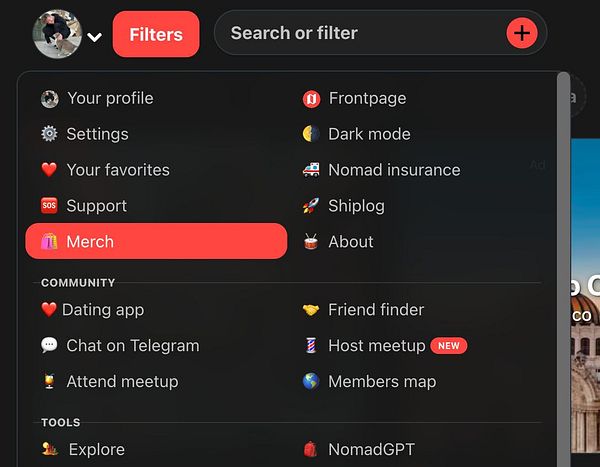
Task: Click the Search or filter input field
Action: click(360, 33)
